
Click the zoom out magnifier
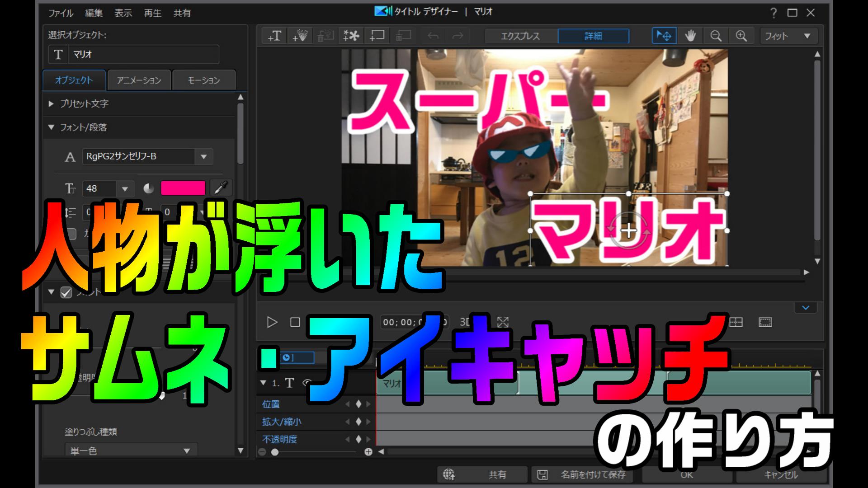tap(716, 36)
